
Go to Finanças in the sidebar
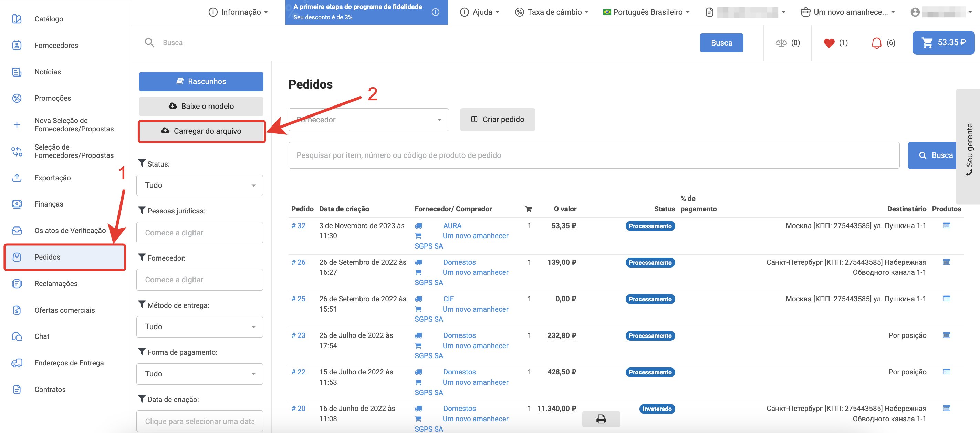point(49,204)
